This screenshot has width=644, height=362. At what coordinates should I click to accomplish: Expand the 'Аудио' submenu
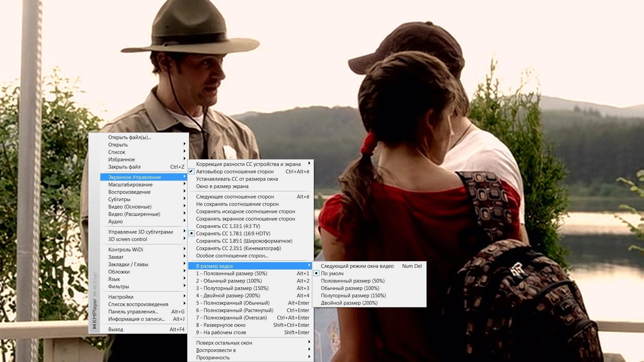[x=144, y=221]
